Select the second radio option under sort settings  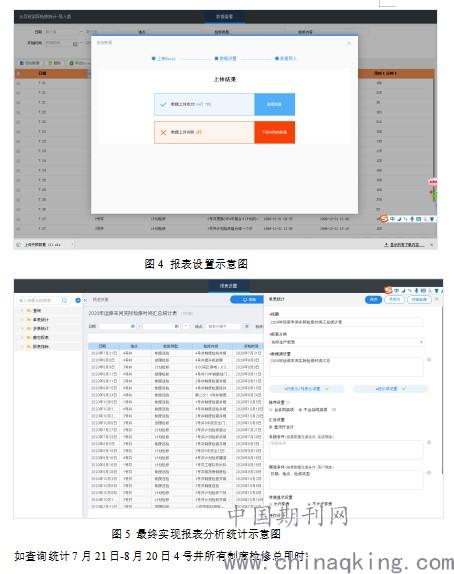tap(301, 410)
